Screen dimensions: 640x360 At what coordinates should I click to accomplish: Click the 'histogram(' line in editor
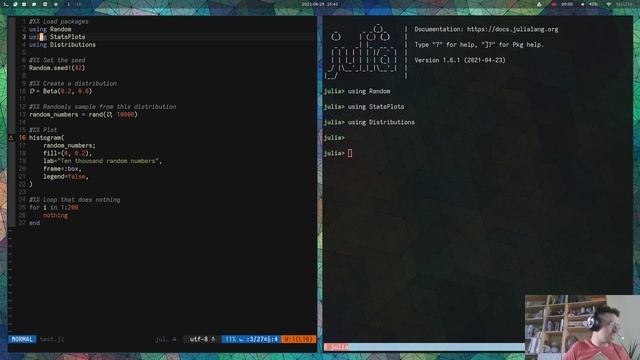pyautogui.click(x=47, y=138)
